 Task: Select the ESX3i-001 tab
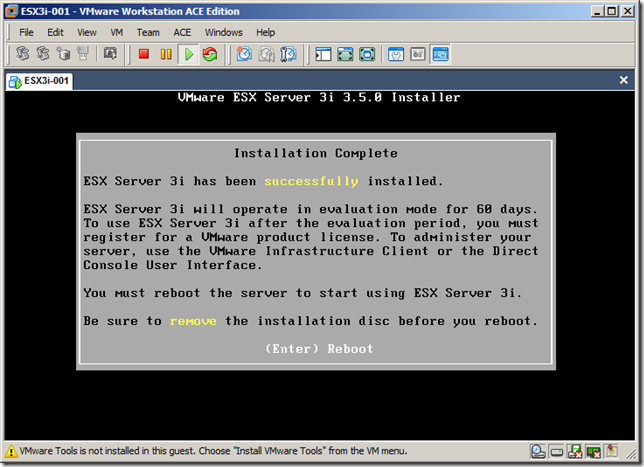[38, 81]
